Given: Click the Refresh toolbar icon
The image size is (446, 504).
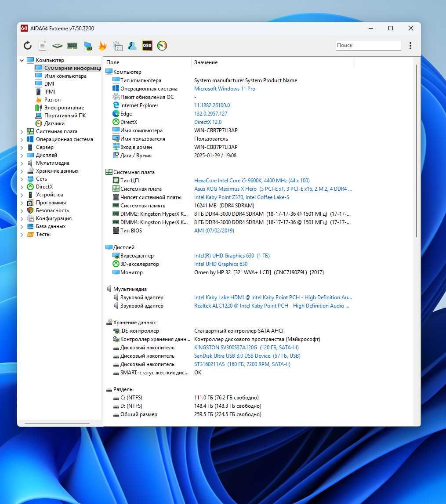Looking at the screenshot, I should pos(28,46).
